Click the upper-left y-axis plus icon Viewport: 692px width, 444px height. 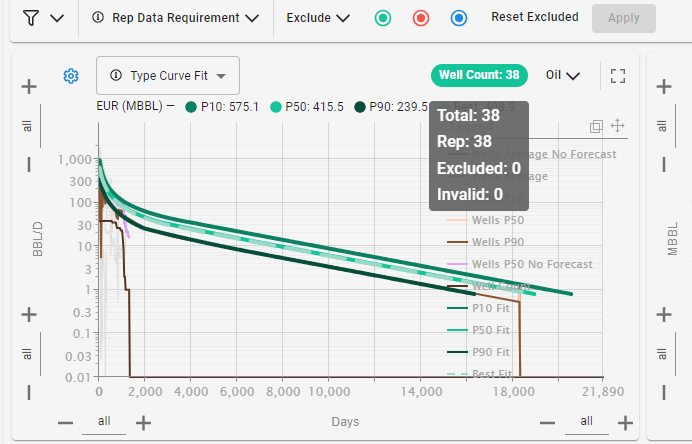pyautogui.click(x=29, y=87)
